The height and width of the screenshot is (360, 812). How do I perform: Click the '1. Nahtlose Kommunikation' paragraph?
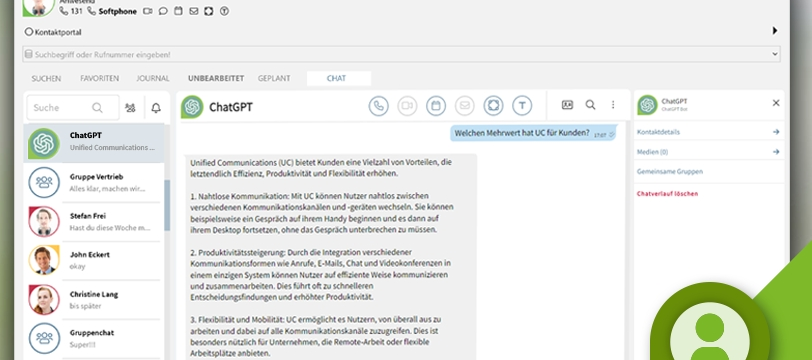[x=322, y=212]
